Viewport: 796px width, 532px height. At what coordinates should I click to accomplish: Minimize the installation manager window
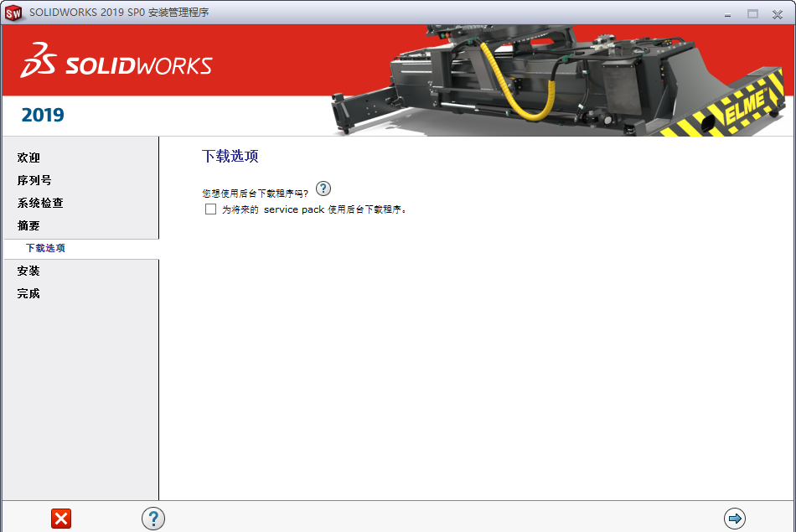(727, 14)
